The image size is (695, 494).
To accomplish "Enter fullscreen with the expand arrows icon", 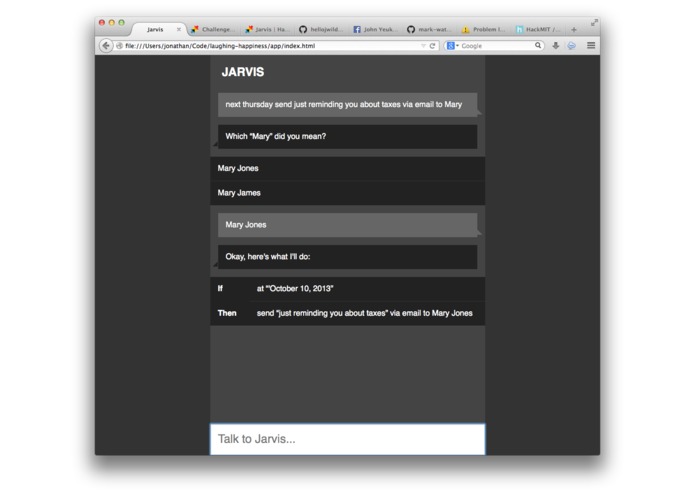I will pyautogui.click(x=594, y=22).
